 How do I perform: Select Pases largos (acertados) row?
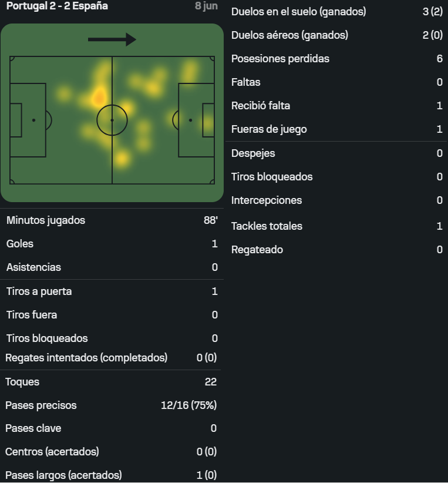[x=111, y=475]
